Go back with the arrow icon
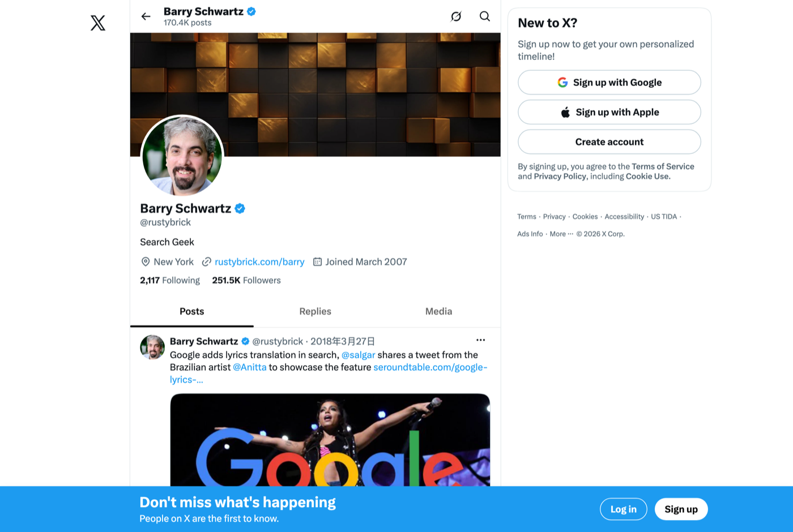793x532 pixels. point(146,16)
